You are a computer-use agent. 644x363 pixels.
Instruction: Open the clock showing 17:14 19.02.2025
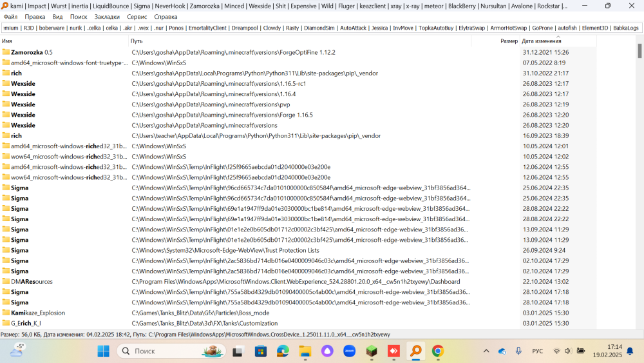[x=607, y=351]
